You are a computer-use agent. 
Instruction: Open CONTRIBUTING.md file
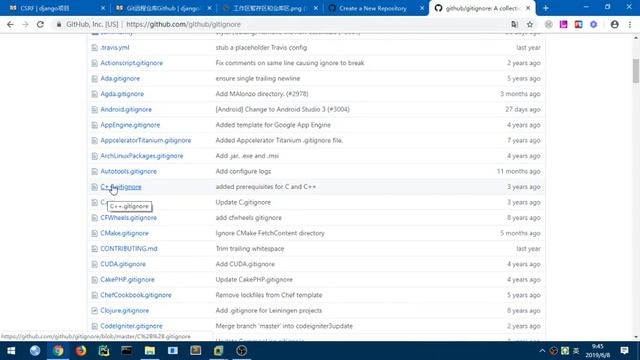[x=129, y=249]
